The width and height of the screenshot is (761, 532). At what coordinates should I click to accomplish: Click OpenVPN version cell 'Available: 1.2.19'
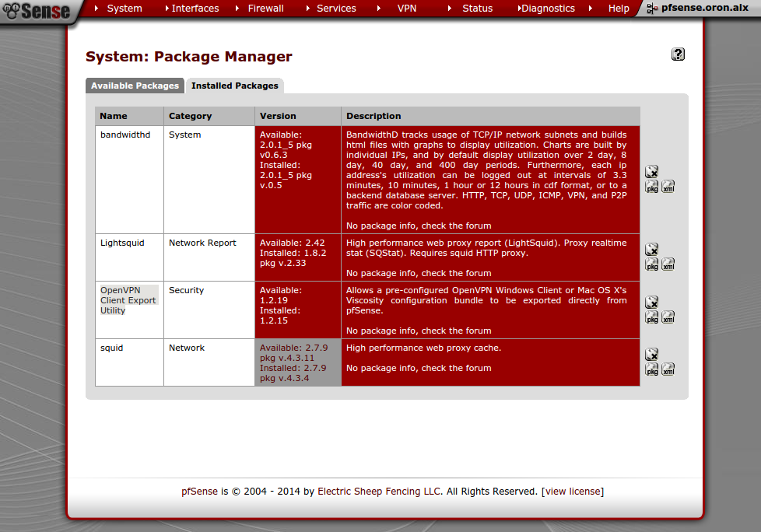(x=298, y=310)
